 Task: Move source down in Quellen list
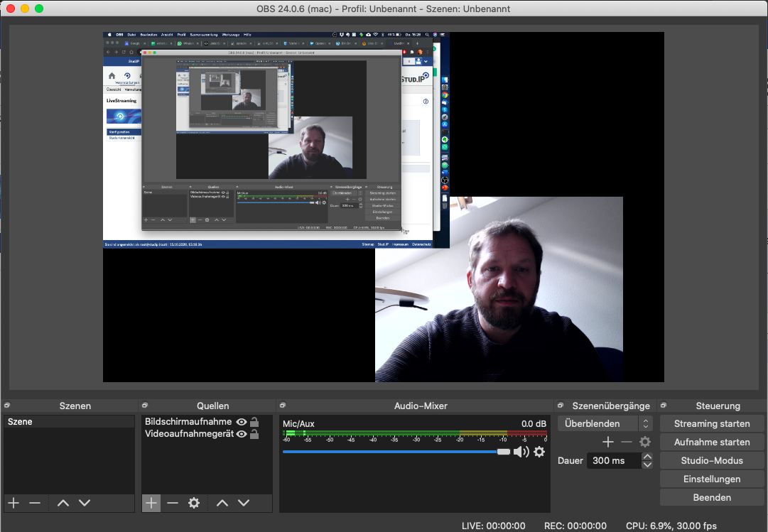click(244, 503)
